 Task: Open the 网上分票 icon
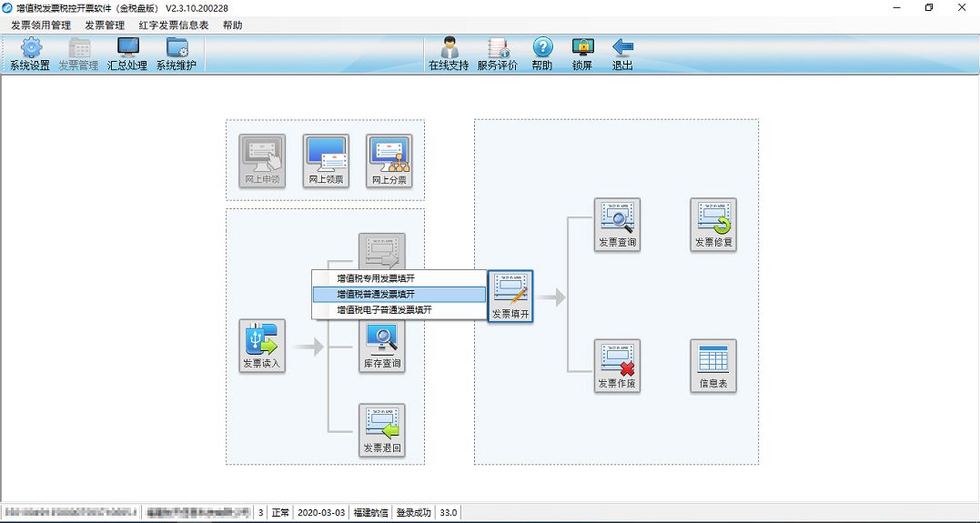coord(389,161)
